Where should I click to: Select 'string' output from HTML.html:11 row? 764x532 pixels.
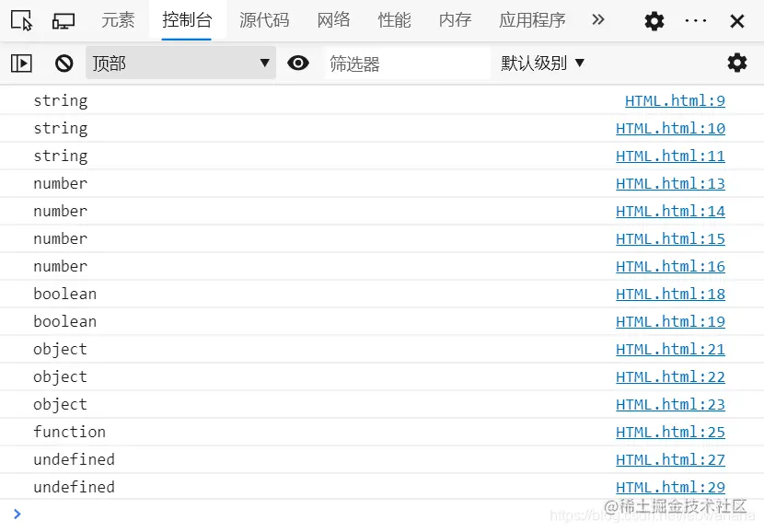61,156
